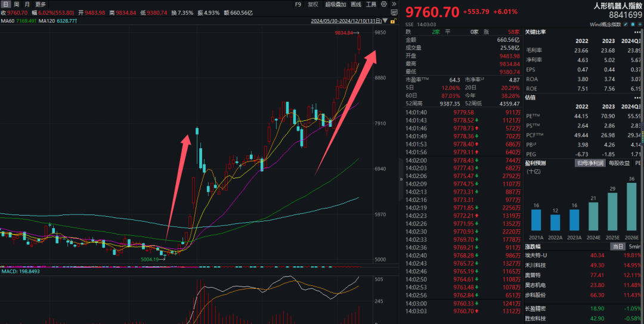Open 更多 period options
This screenshot has width=644, height=324.
(x=41, y=5)
